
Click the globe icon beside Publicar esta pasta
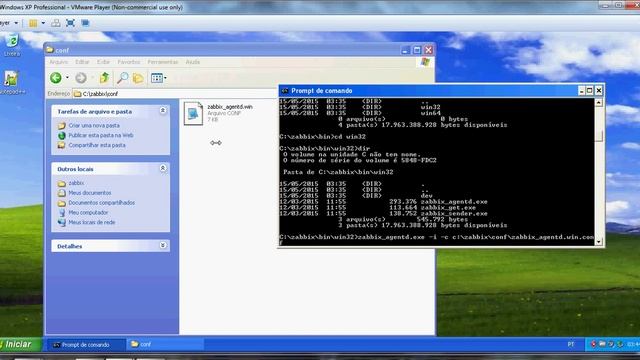pyautogui.click(x=62, y=136)
